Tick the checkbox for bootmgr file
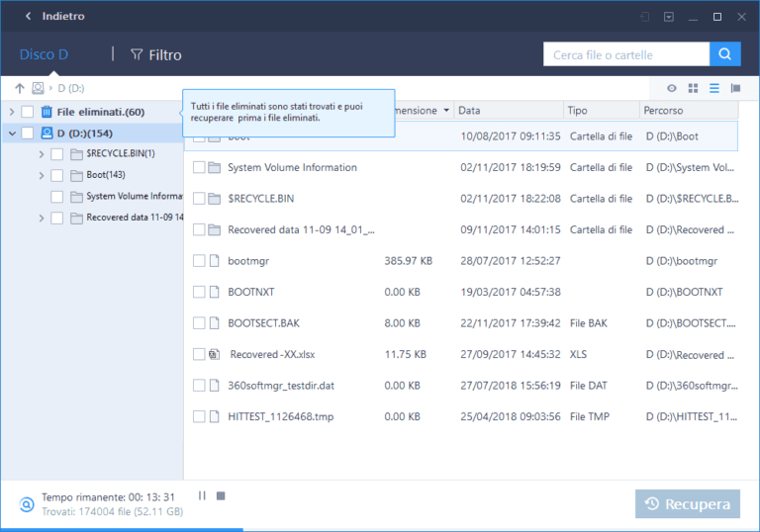760x532 pixels. (199, 261)
